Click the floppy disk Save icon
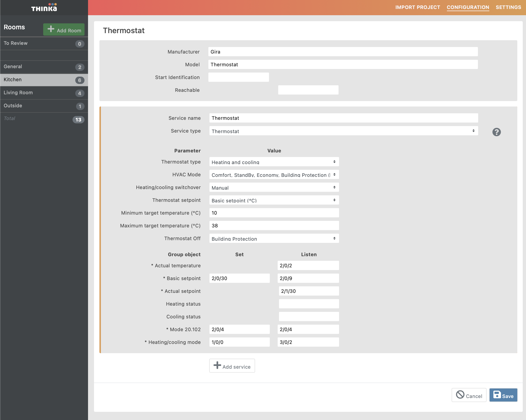 [497, 394]
